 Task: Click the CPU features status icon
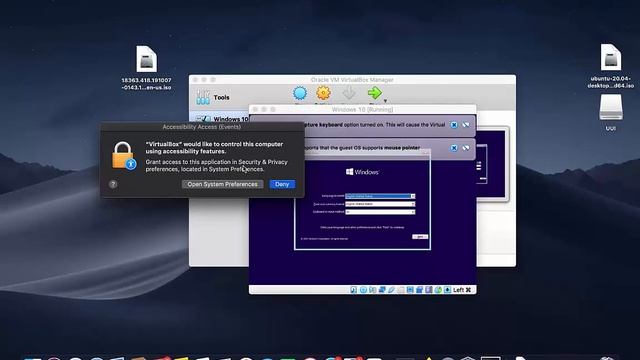pyautogui.click(x=428, y=290)
